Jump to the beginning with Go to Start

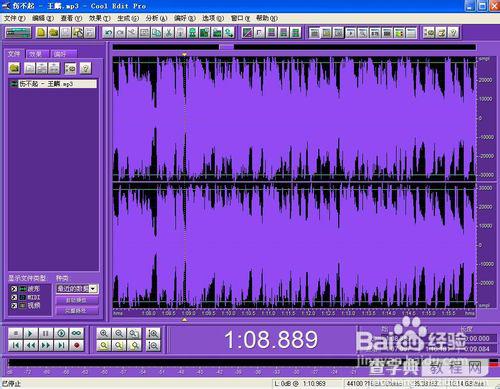pos(15,345)
